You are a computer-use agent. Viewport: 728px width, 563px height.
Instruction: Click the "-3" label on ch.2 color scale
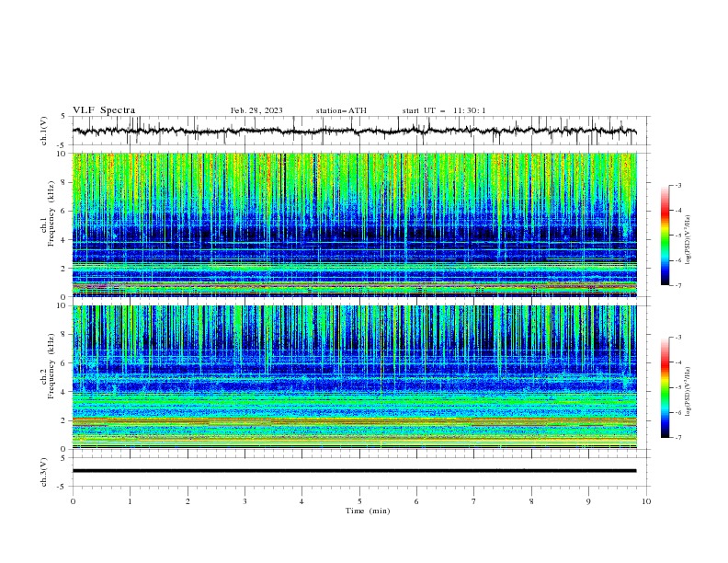tap(678, 338)
